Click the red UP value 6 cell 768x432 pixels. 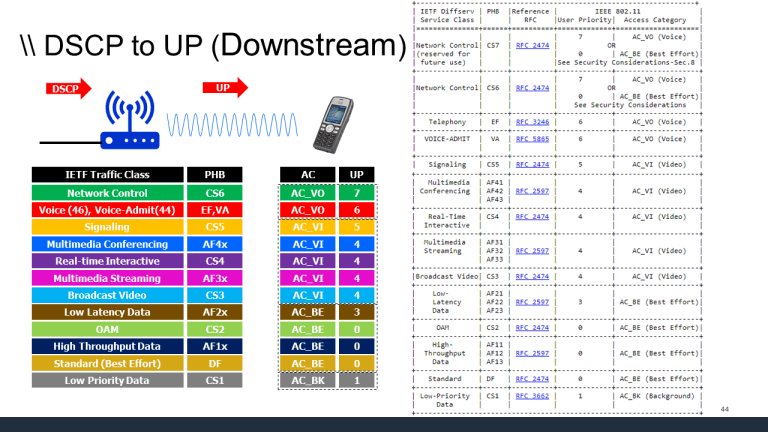(x=357, y=210)
